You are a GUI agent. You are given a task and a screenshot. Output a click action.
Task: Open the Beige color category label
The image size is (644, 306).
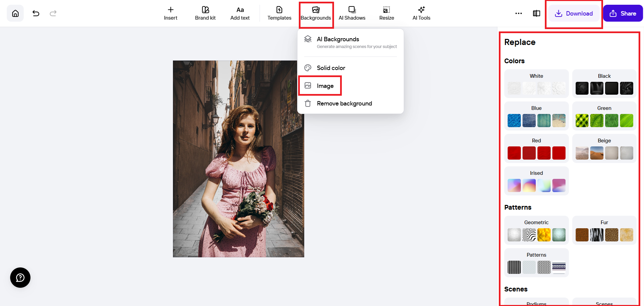point(604,141)
